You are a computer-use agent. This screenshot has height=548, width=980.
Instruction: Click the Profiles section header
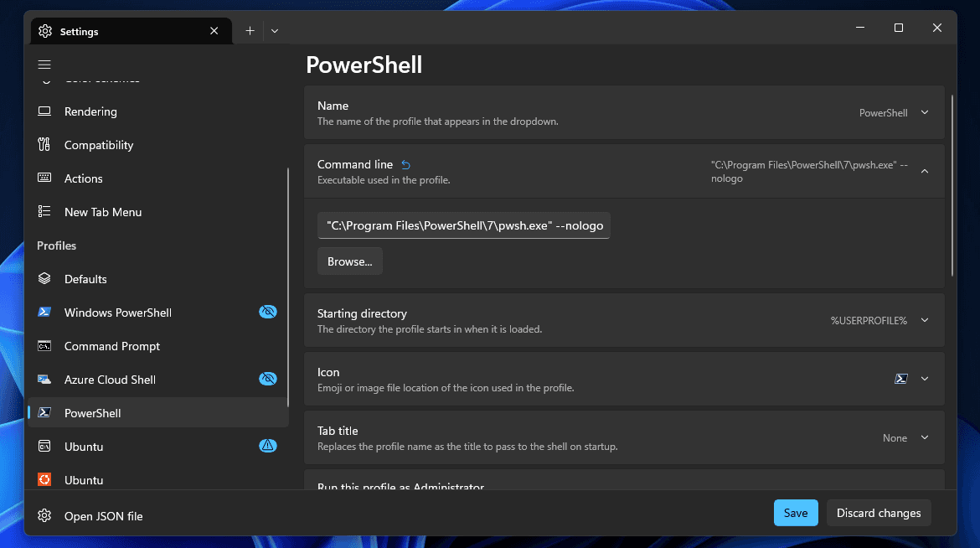56,246
